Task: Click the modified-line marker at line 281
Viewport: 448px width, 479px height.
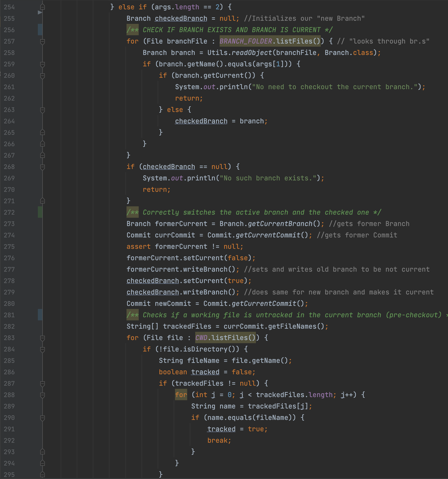Action: 40,315
